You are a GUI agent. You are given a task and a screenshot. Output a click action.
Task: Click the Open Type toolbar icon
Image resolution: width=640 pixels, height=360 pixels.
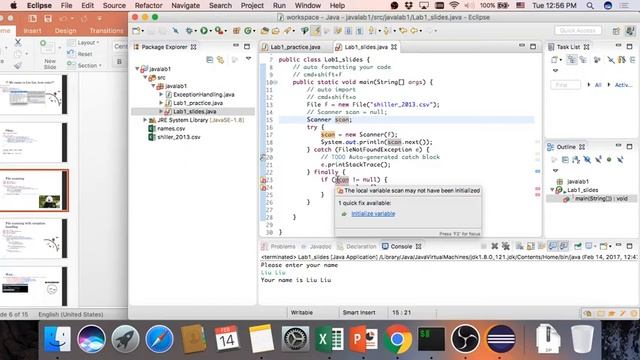tap(264, 31)
